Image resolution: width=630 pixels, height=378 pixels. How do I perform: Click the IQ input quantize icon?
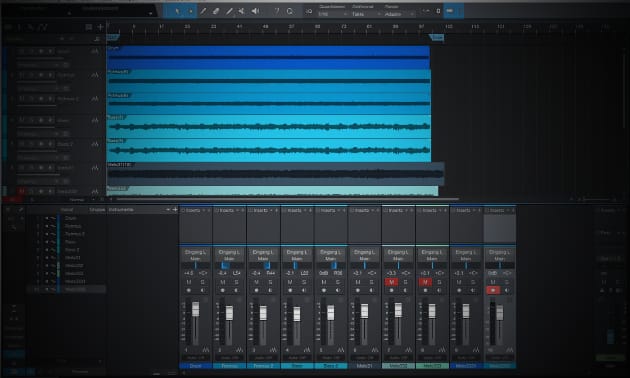[309, 11]
